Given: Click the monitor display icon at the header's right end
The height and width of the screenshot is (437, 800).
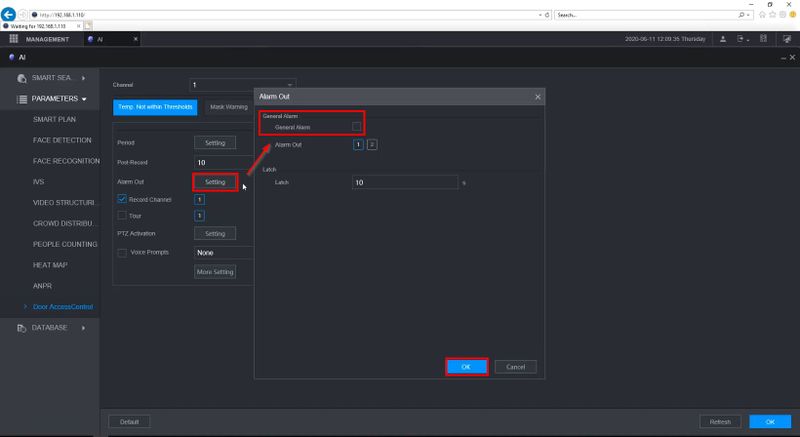Looking at the screenshot, I should (x=787, y=39).
